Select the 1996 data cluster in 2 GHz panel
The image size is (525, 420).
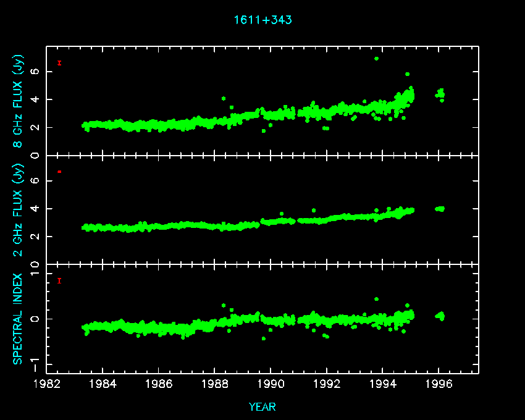point(440,209)
